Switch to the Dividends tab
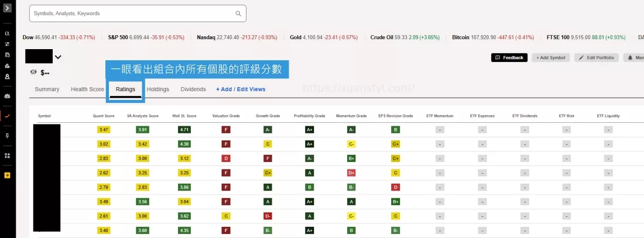 coord(193,89)
